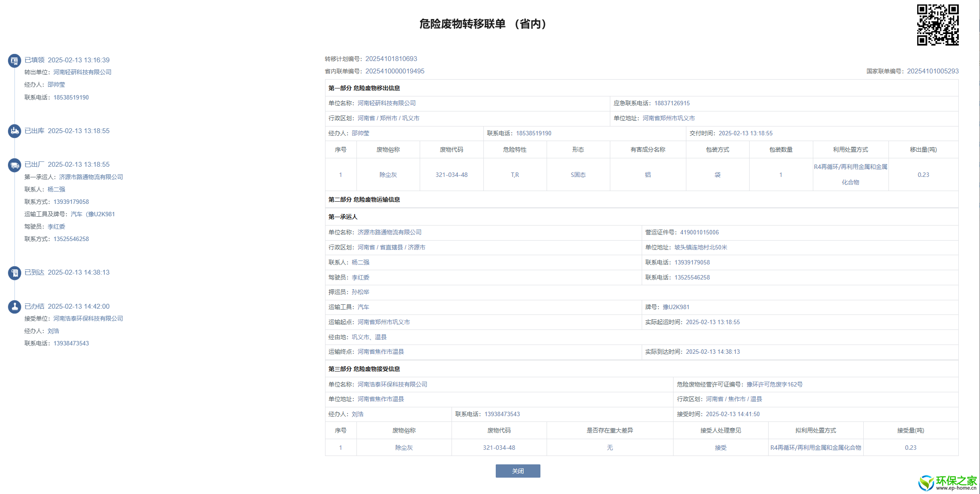
Task: Click the 已到达 arrival timeline icon
Action: click(x=15, y=273)
